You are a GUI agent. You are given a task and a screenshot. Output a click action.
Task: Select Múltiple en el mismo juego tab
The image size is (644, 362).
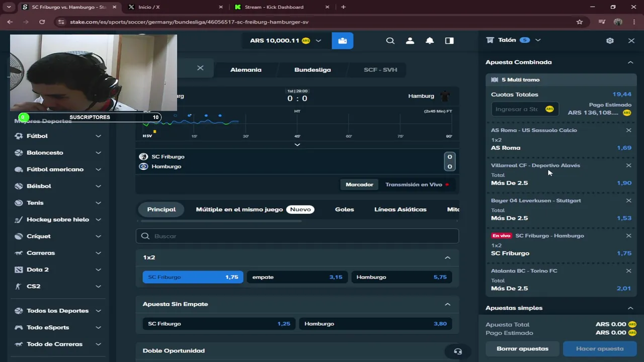tap(255, 209)
